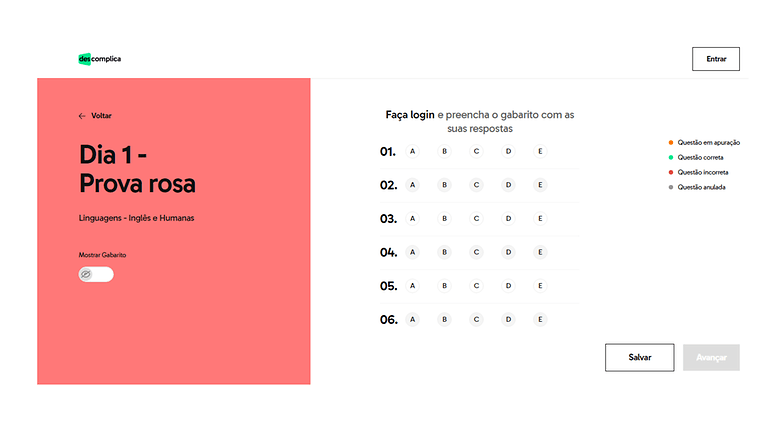Viewport: 782px width, 440px height.
Task: Click the Descomplica logo
Action: click(x=100, y=59)
